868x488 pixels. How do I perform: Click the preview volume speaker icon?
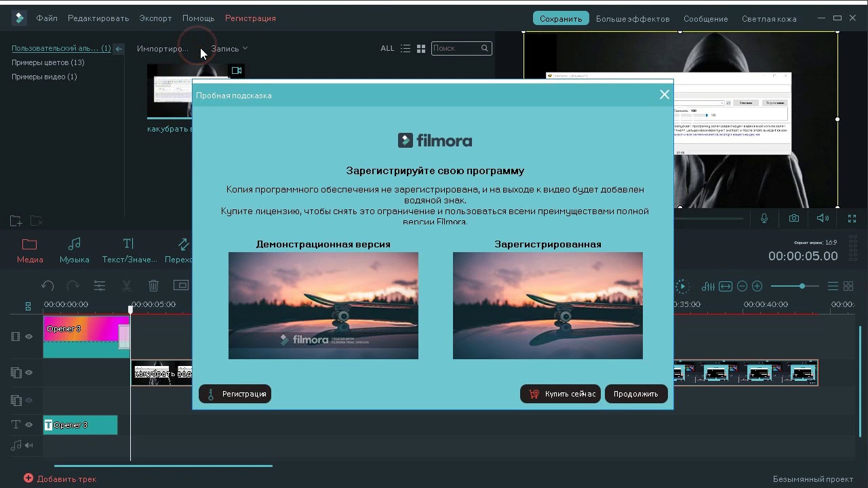[823, 218]
